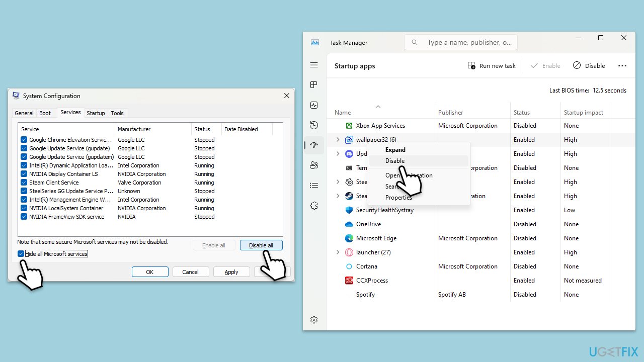Click Apply in System Configuration
Viewport: 644px width, 362px height.
pyautogui.click(x=231, y=272)
